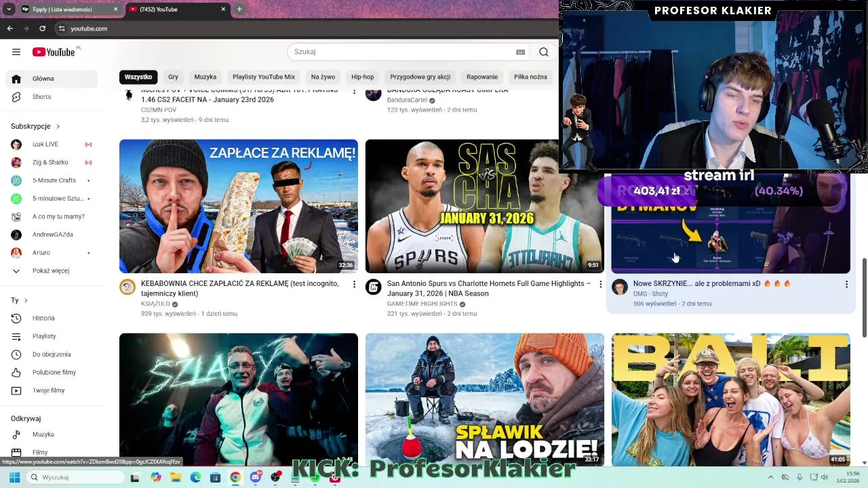Open the Zig & Sharko subscription

[52, 163]
